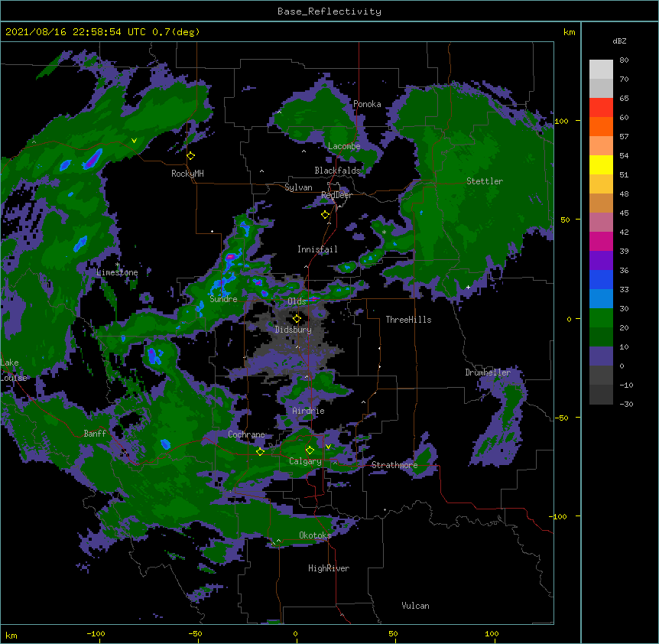Click the Blackfalds city label

click(x=337, y=171)
